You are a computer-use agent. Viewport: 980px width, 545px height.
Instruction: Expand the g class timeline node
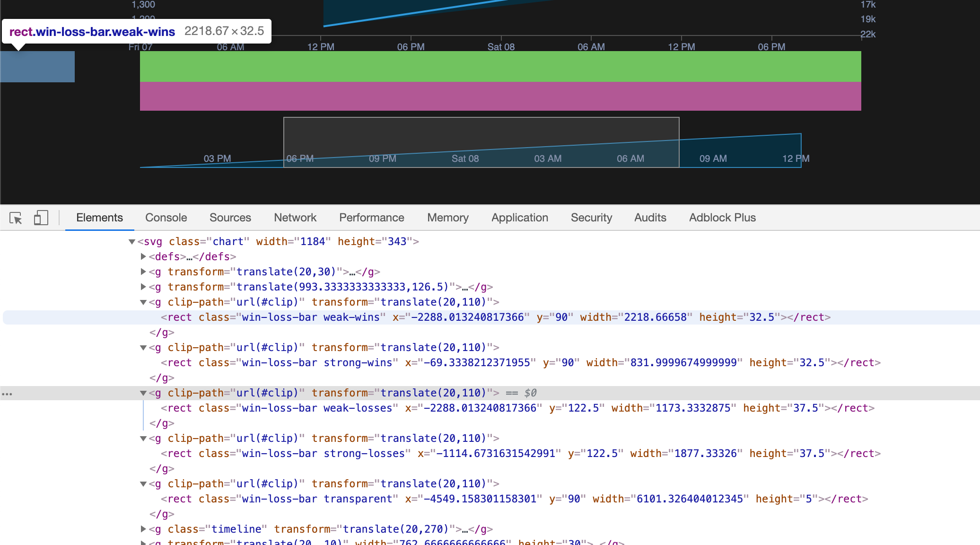143,529
